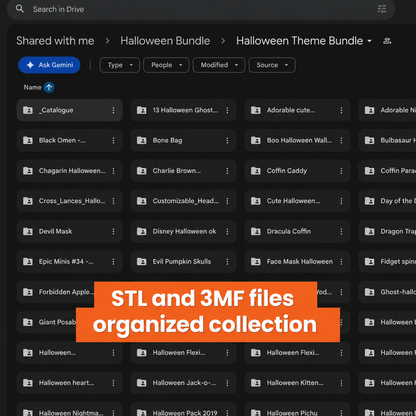This screenshot has height=416, width=416.
Task: Open the Halloween heart folder
Action: point(70,383)
